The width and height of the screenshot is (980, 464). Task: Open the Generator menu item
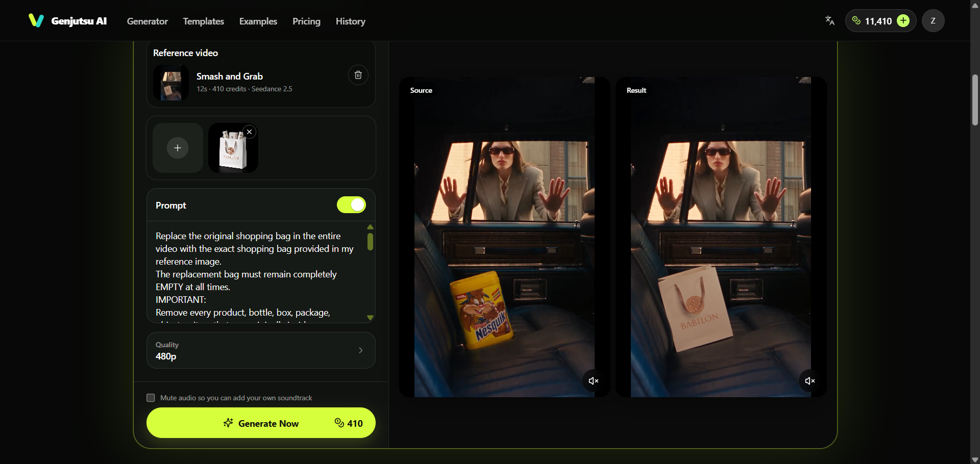coord(148,21)
